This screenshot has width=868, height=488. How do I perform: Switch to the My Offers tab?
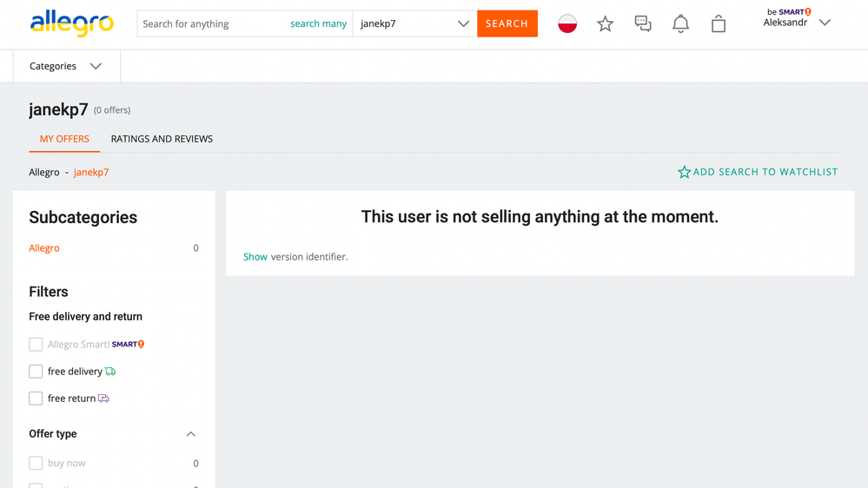coord(64,139)
